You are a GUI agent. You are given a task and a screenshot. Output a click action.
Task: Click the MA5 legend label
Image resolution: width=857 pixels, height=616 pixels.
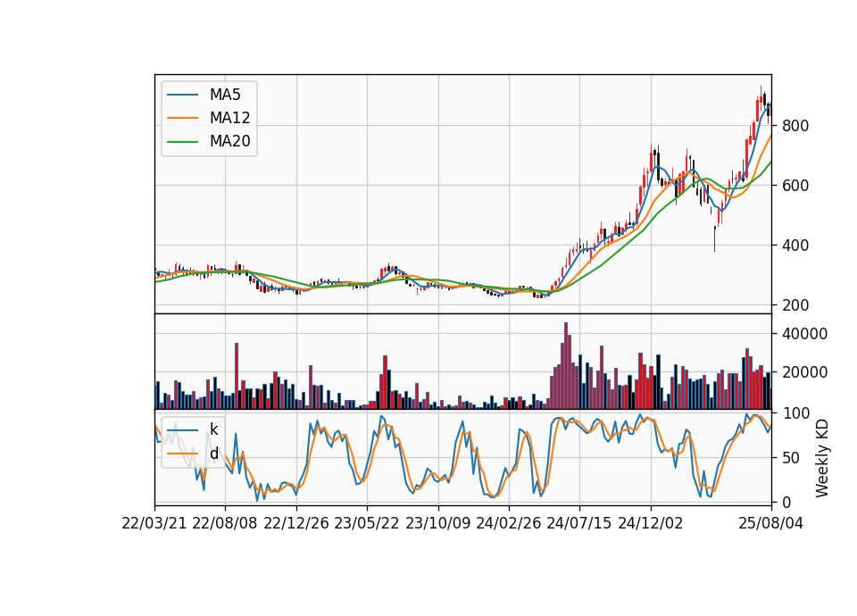click(225, 95)
